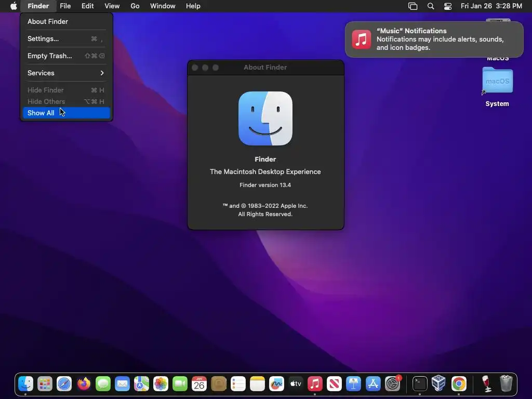This screenshot has width=532, height=399.
Task: Click Stage Manager icon in menu bar
Action: pyautogui.click(x=413, y=6)
